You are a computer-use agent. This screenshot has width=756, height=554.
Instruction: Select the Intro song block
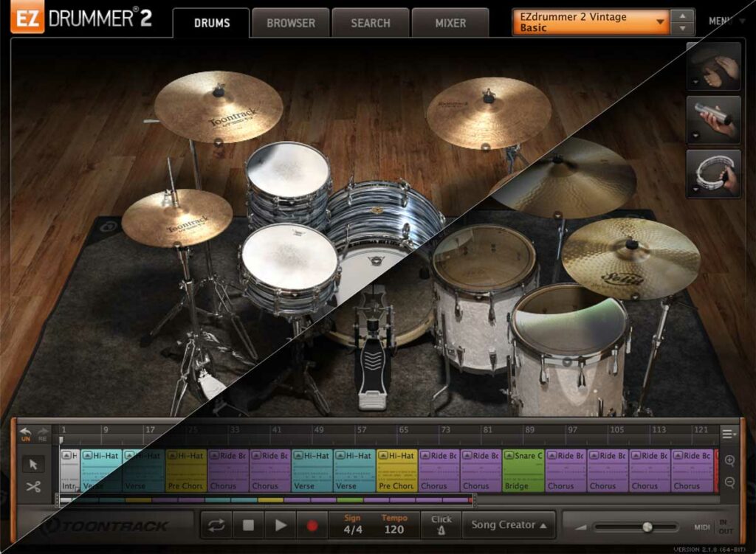[x=69, y=471]
